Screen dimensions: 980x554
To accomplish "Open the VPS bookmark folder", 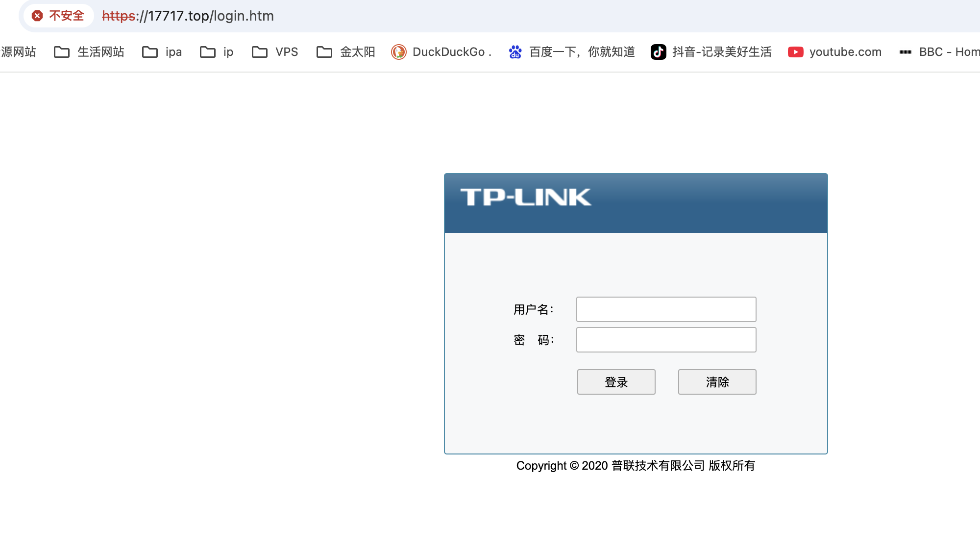I will pos(274,52).
